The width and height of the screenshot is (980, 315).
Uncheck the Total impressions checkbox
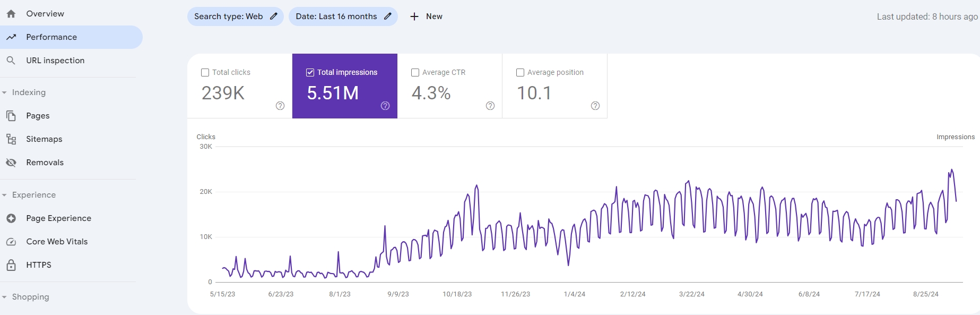[x=310, y=73]
